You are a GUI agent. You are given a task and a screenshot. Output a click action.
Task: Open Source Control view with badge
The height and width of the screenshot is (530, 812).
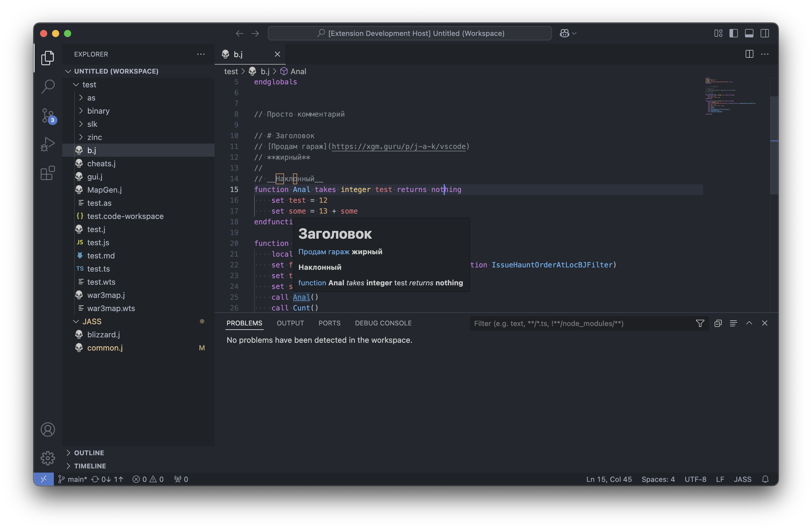[48, 115]
